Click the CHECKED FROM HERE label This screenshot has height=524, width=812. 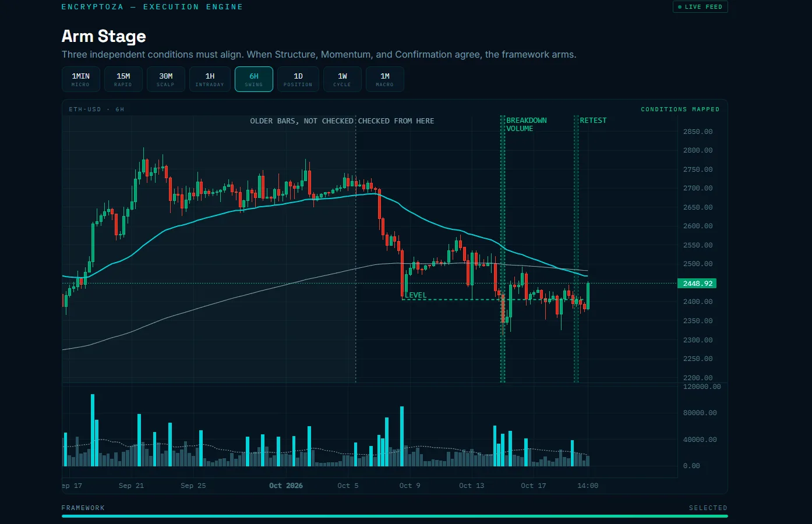[x=396, y=121]
